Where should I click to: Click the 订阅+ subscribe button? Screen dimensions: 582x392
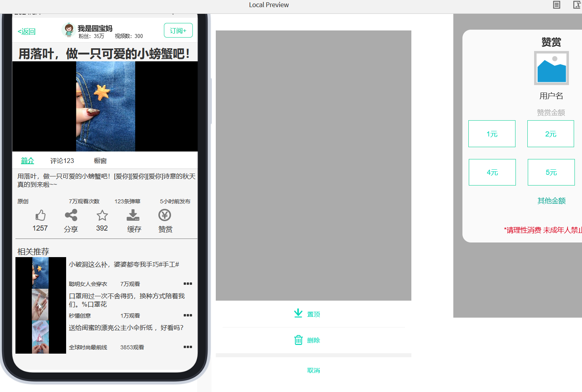pyautogui.click(x=178, y=30)
